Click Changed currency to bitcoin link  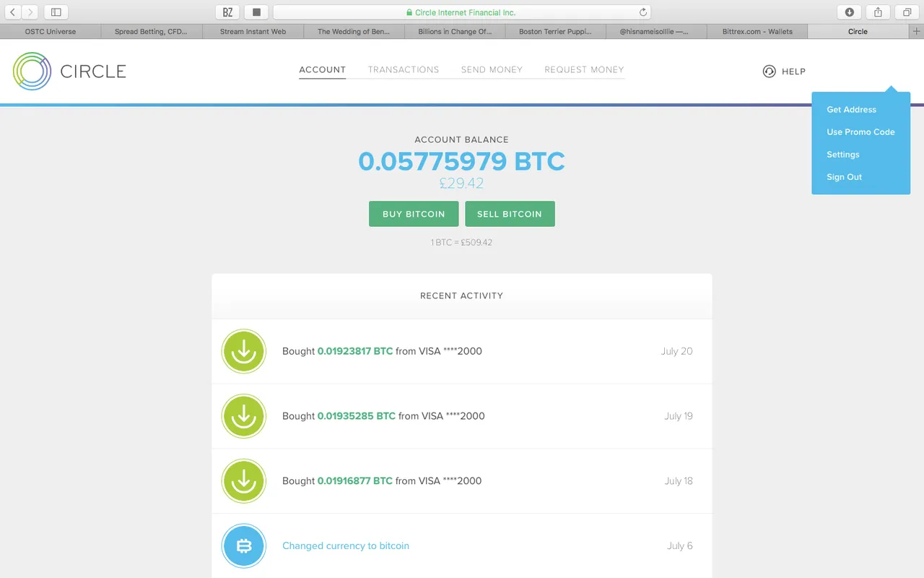coord(346,546)
